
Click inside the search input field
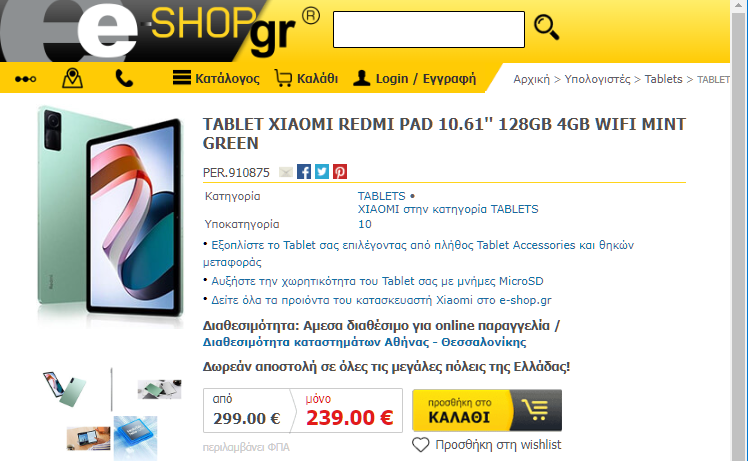429,30
